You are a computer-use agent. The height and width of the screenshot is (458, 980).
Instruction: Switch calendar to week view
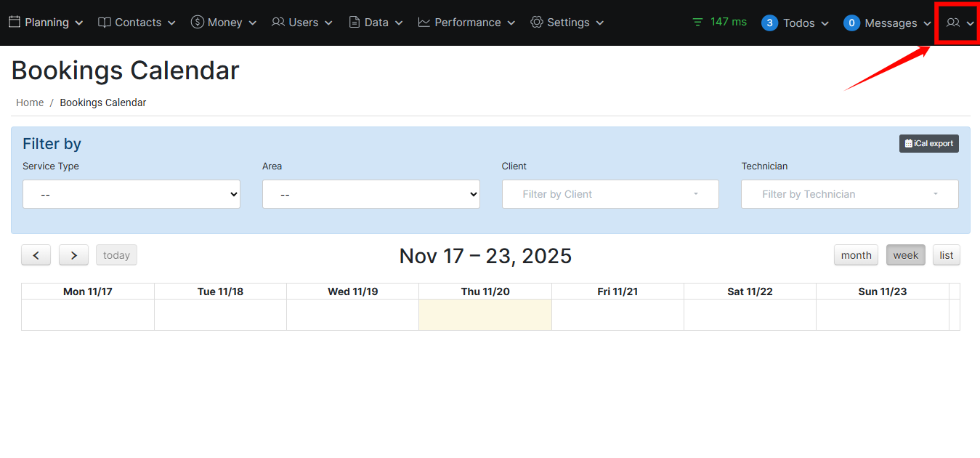coord(905,255)
